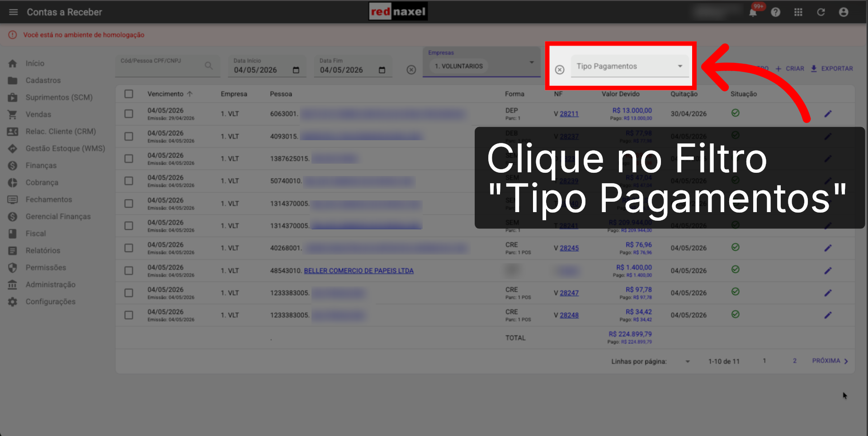This screenshot has height=436, width=868.
Task: Open the Linhas por página dropdown
Action: coord(688,361)
